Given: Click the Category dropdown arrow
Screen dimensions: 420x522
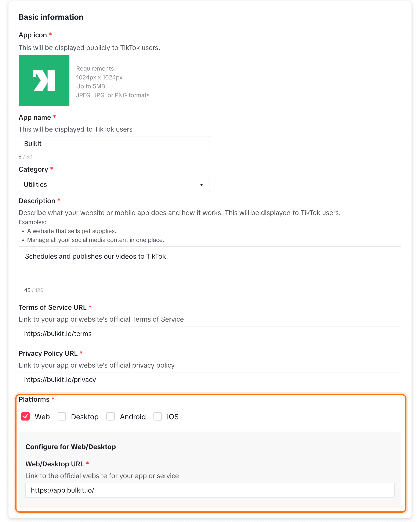Looking at the screenshot, I should click(x=201, y=185).
